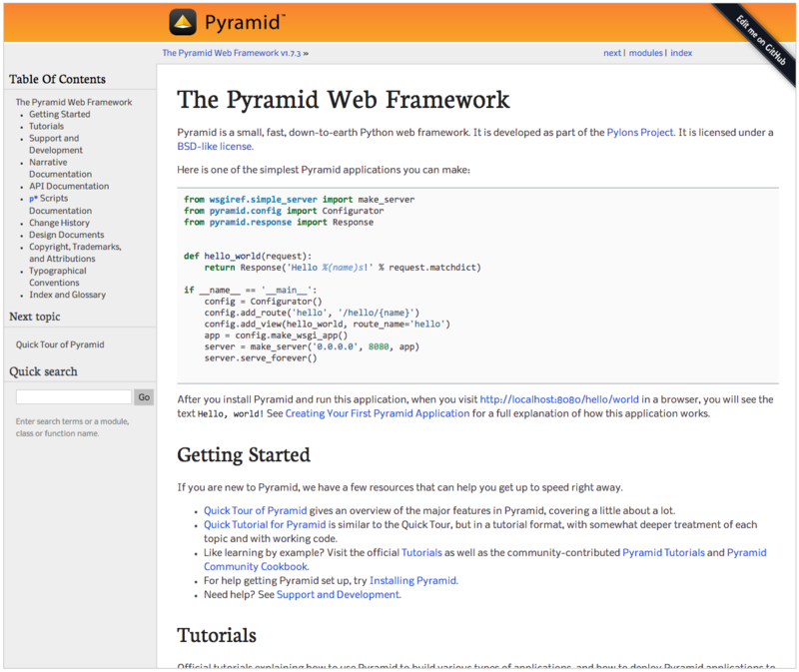This screenshot has width=799, height=672.
Task: Open the modules index link
Action: tap(645, 53)
